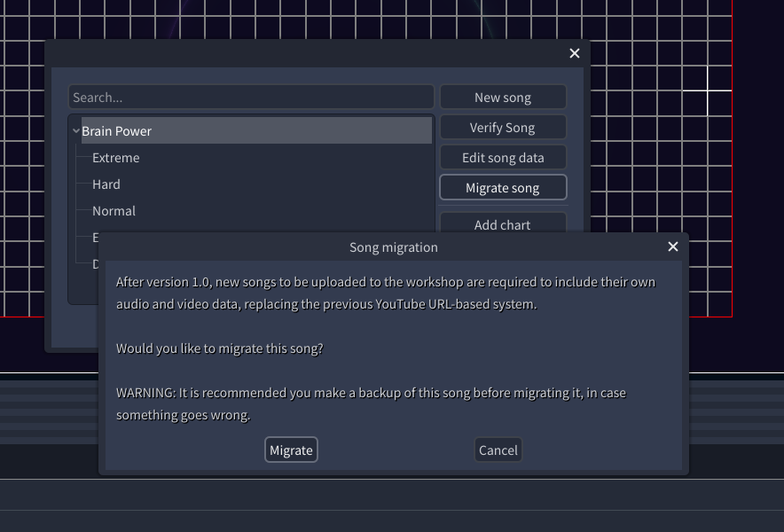Confirm migration with the Migrate button
Image resolution: width=784 pixels, height=532 pixels.
(291, 450)
